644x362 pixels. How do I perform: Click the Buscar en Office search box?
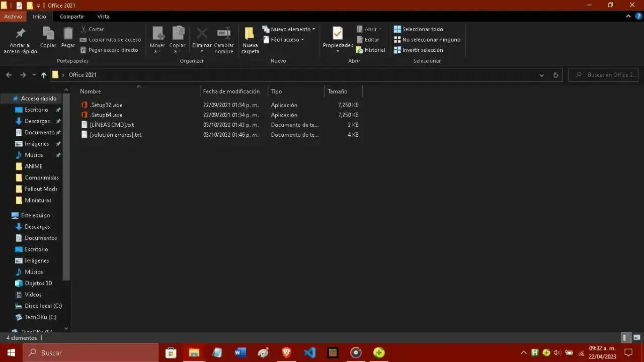[604, 74]
